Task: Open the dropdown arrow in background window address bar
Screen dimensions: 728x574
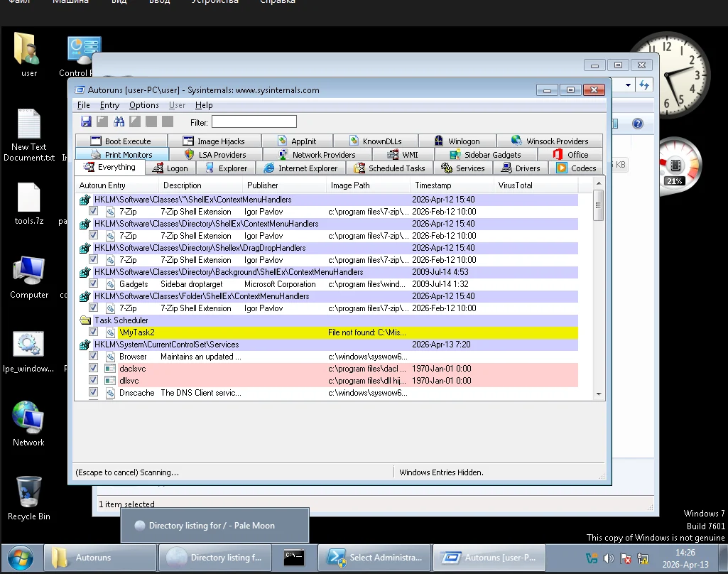Action: (x=628, y=85)
